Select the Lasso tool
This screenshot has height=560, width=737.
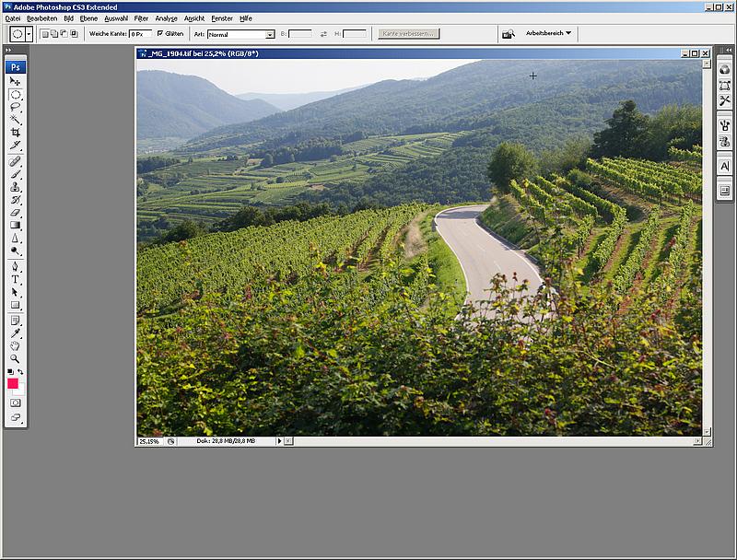tap(16, 107)
